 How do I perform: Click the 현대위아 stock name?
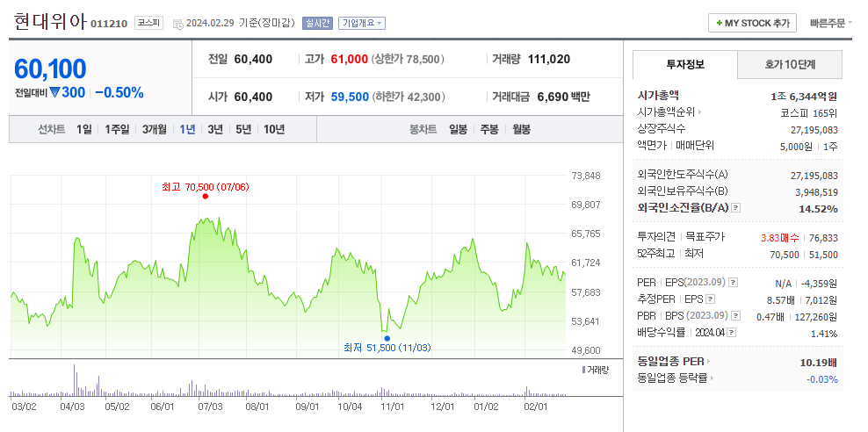tap(50, 22)
